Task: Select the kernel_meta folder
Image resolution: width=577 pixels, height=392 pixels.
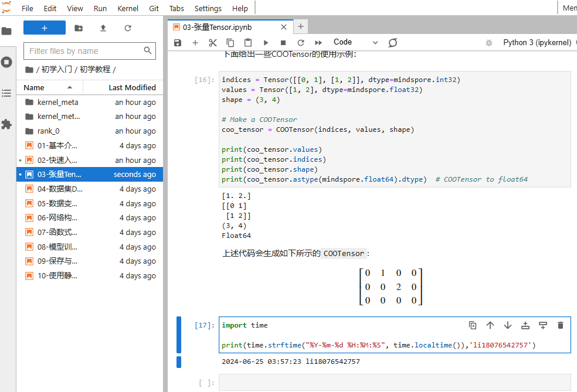Action: click(x=90, y=102)
